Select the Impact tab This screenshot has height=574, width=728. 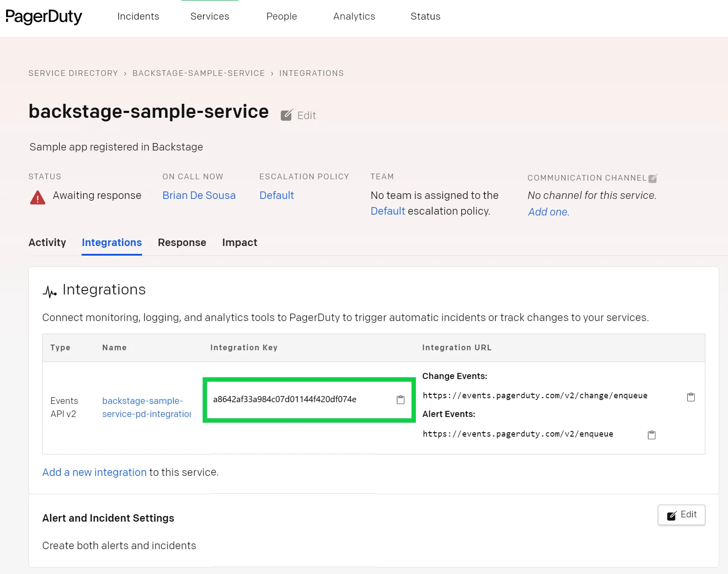tap(239, 243)
